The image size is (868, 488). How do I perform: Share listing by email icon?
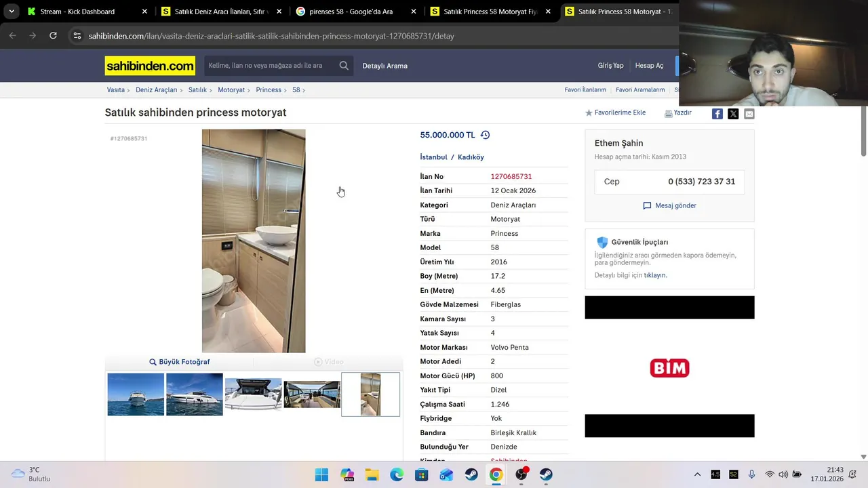click(x=749, y=114)
